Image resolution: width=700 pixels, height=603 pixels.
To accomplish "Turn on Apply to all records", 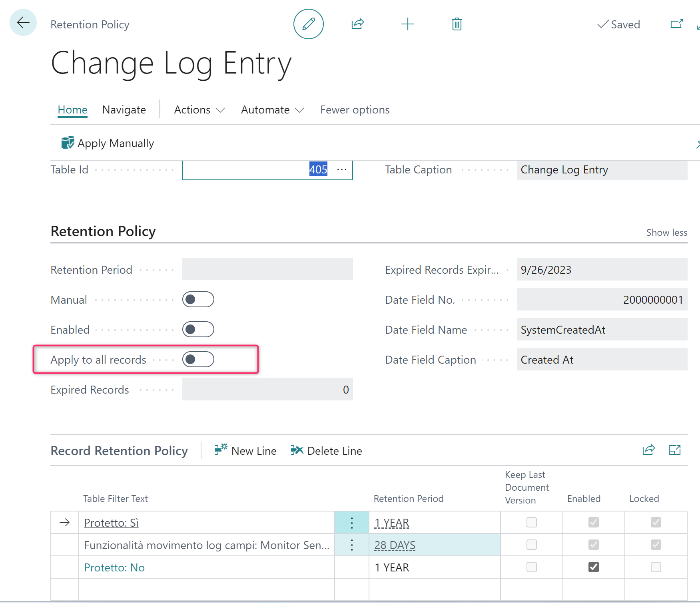I will coord(198,359).
